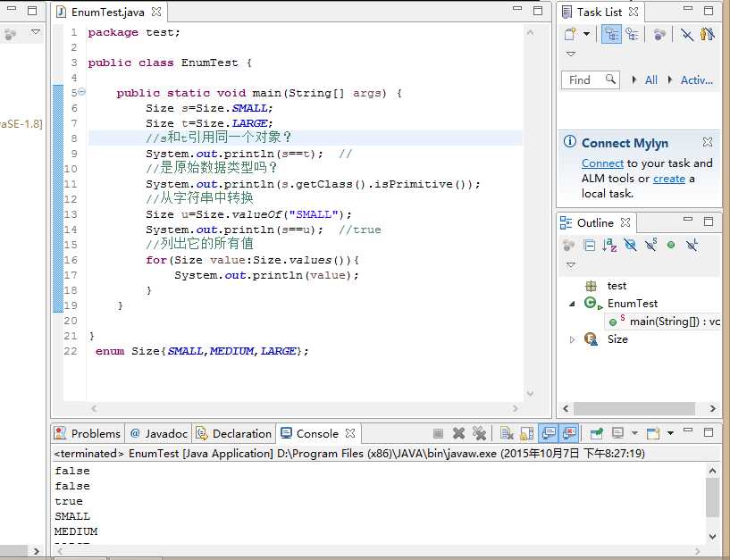Open the Open Console dropdown arrow
The width and height of the screenshot is (730, 560).
[x=670, y=433]
